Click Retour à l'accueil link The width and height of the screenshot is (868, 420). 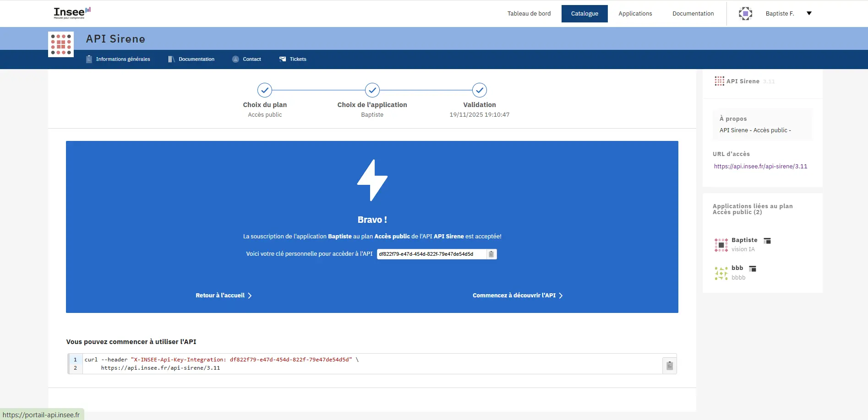(x=220, y=296)
